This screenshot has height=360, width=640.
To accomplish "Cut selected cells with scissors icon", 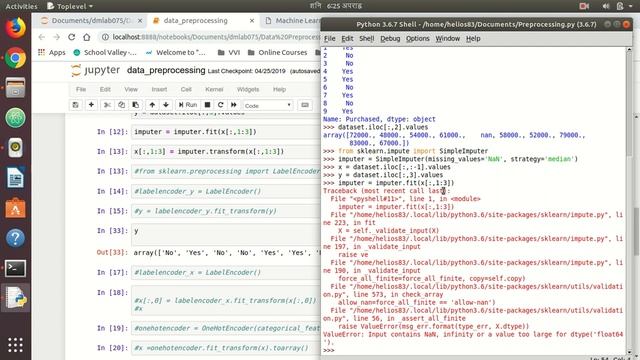I will click(x=107, y=105).
